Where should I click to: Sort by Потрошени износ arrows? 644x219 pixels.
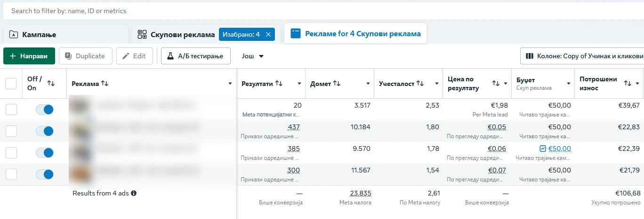point(628,84)
